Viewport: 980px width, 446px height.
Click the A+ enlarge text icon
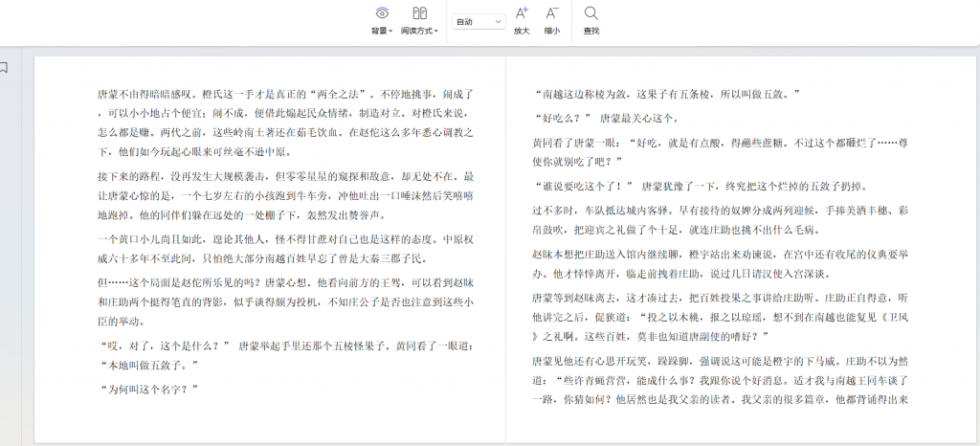pos(522,13)
